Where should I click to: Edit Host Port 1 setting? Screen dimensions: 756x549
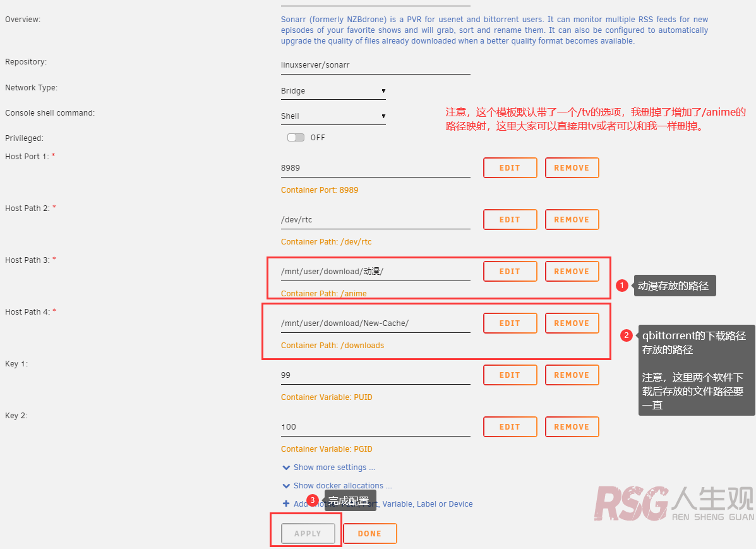point(510,168)
